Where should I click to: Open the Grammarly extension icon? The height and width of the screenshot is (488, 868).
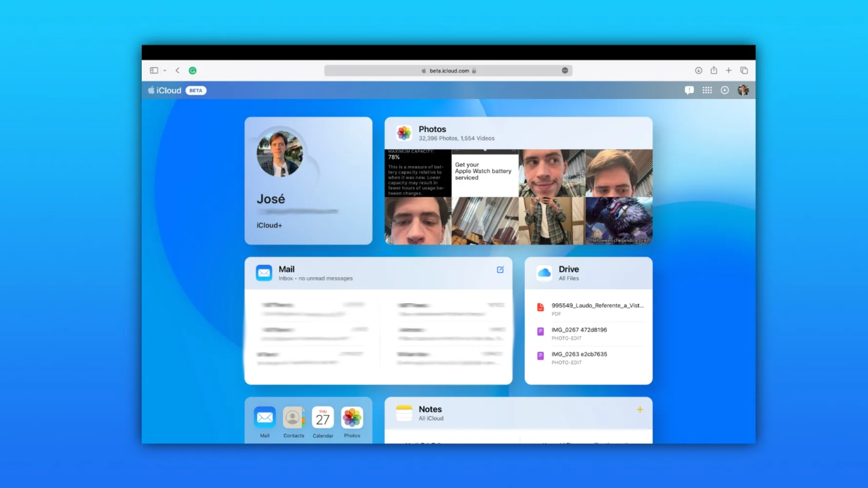pyautogui.click(x=193, y=70)
